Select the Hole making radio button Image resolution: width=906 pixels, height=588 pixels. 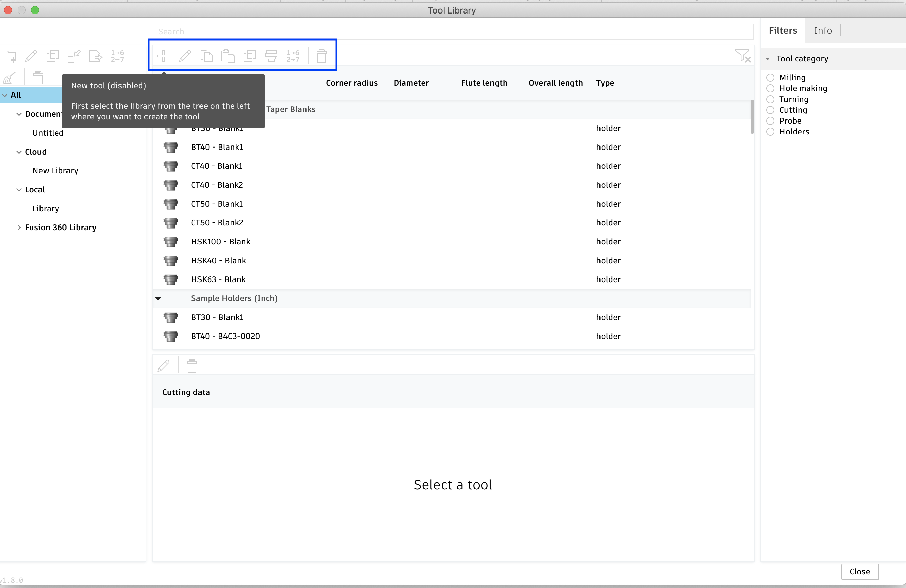click(770, 88)
